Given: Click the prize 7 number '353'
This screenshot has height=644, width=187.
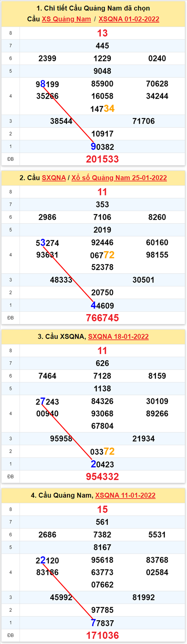Looking at the screenshot, I should tap(102, 204).
